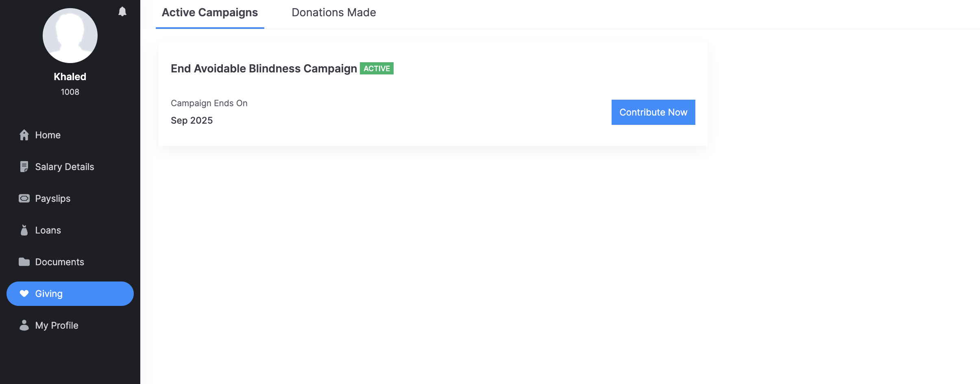Open notifications via the bell icon
The height and width of the screenshot is (384, 980).
click(122, 11)
